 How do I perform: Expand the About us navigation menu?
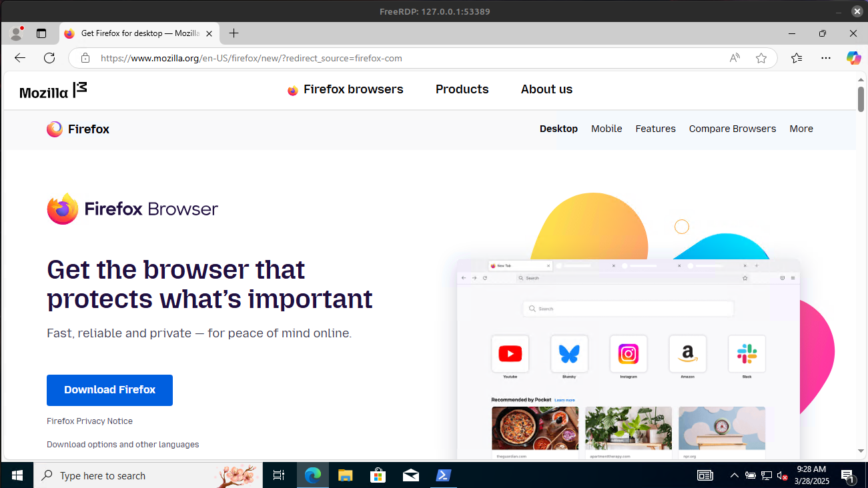coord(546,89)
